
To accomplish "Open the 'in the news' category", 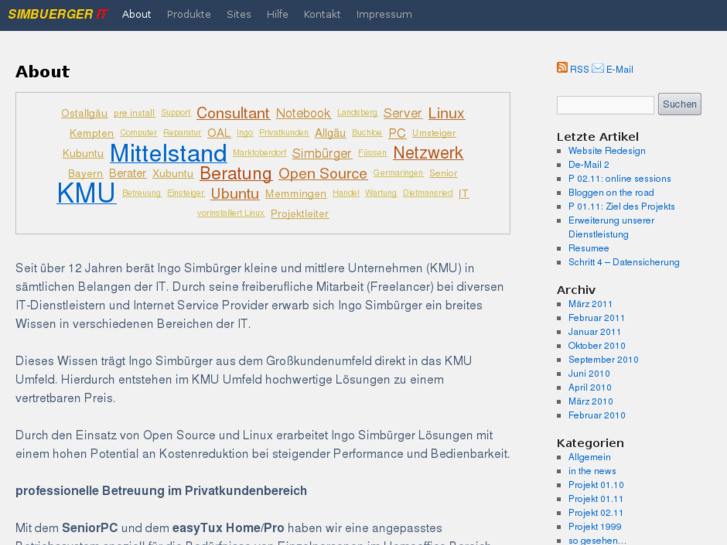I will pos(592,471).
